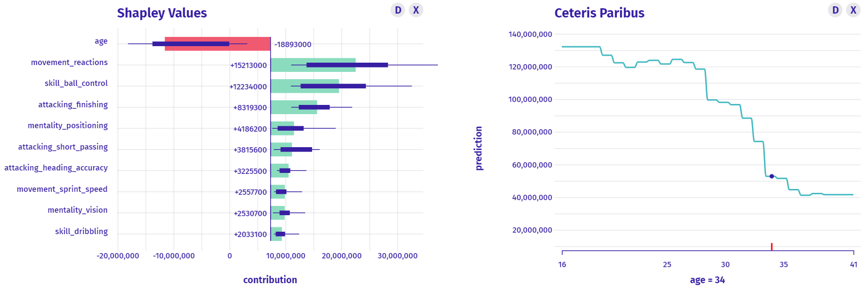Image resolution: width=868 pixels, height=289 pixels.
Task: Select the movement_sprint_speed bar
Action: [278, 192]
